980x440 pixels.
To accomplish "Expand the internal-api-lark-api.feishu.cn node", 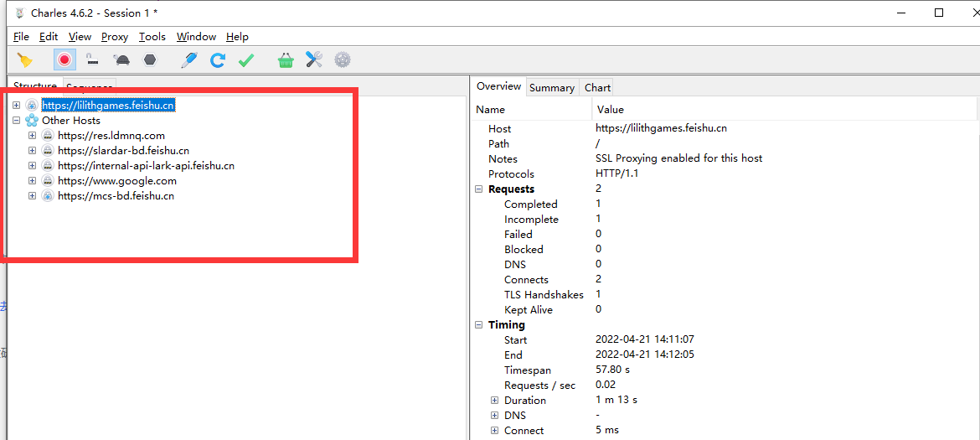I will click(32, 166).
